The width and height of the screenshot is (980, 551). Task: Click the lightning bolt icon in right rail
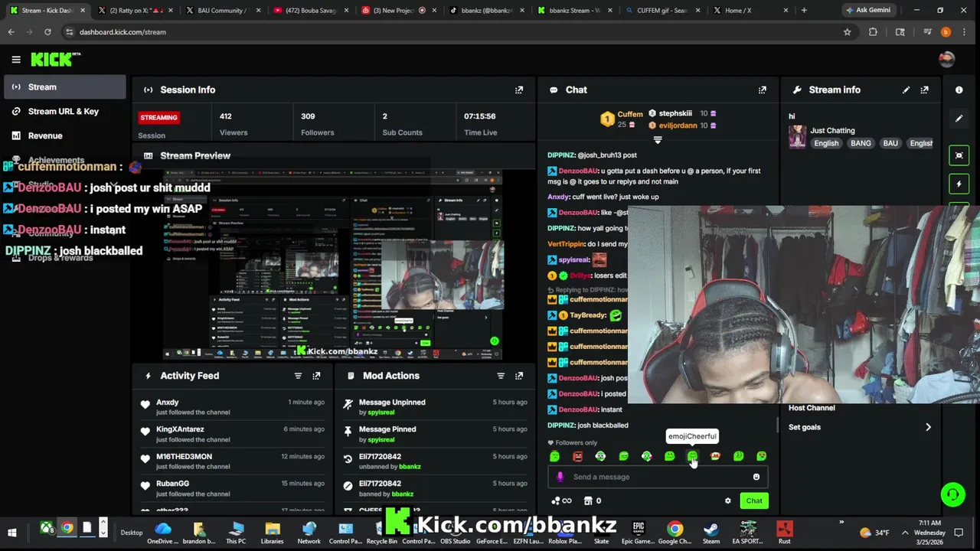coord(959,184)
